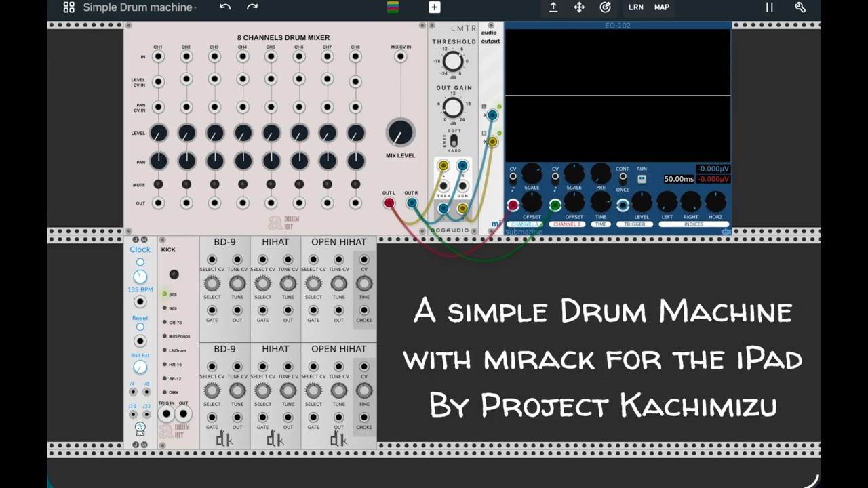Tap the EO-102 trigger input jack
The image size is (868, 488).
point(623,205)
